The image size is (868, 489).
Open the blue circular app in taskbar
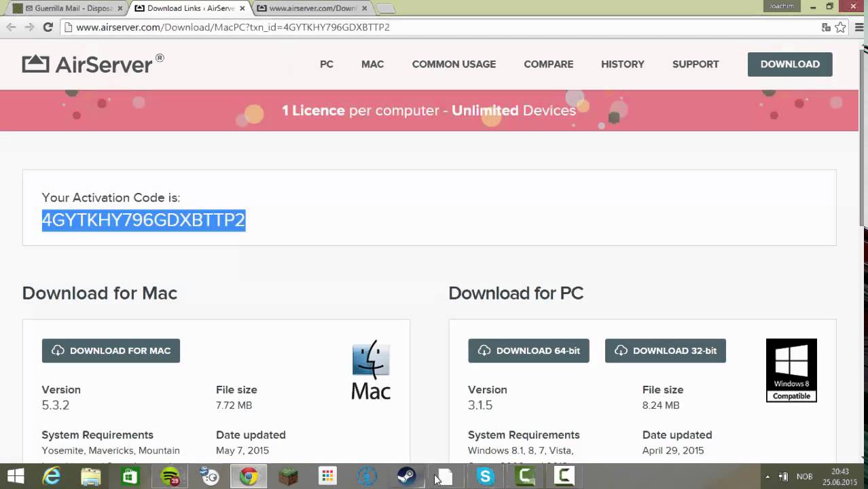pyautogui.click(x=367, y=477)
